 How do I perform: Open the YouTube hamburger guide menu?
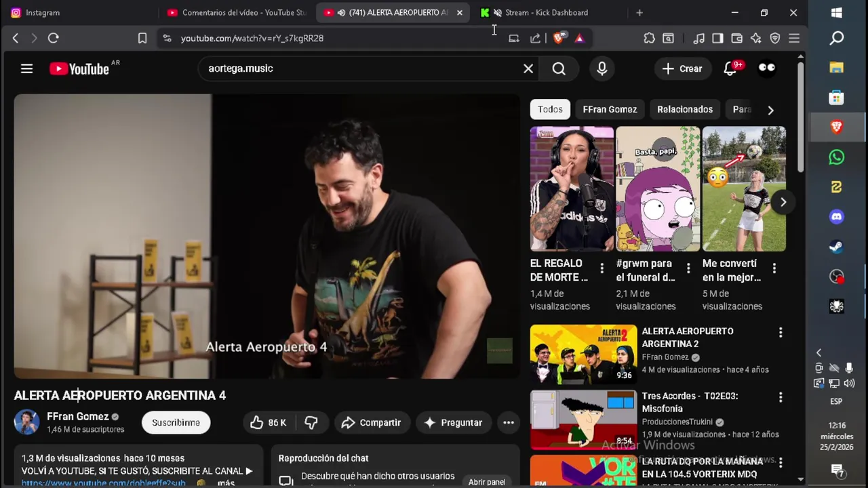(26, 68)
